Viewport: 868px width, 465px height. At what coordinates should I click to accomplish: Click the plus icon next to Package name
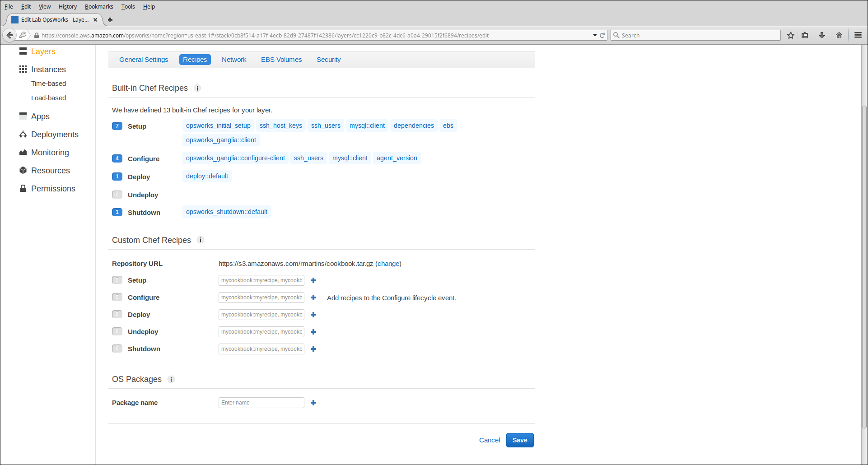(x=313, y=403)
